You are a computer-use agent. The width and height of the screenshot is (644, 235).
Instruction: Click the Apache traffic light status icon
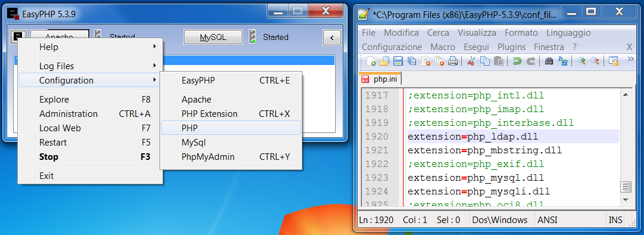point(98,34)
